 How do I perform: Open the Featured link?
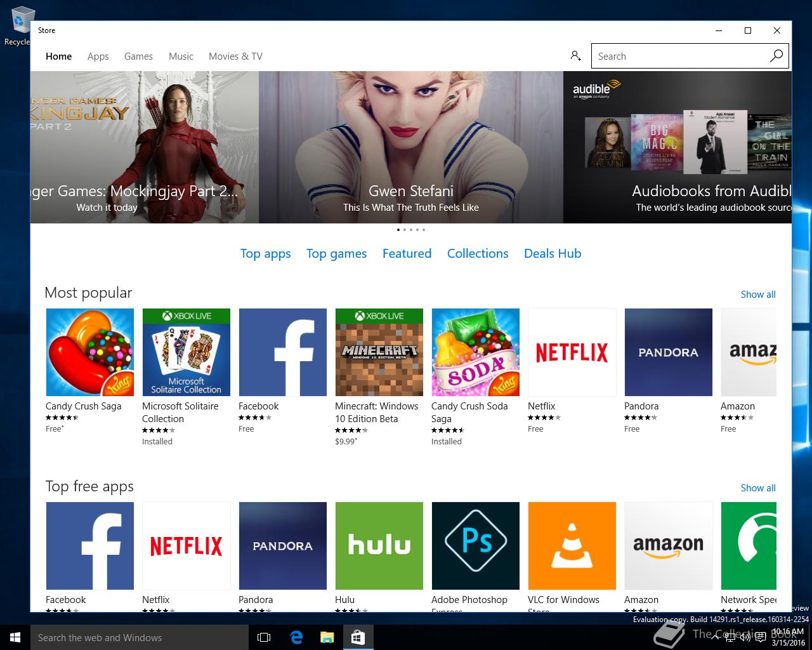pyautogui.click(x=407, y=253)
